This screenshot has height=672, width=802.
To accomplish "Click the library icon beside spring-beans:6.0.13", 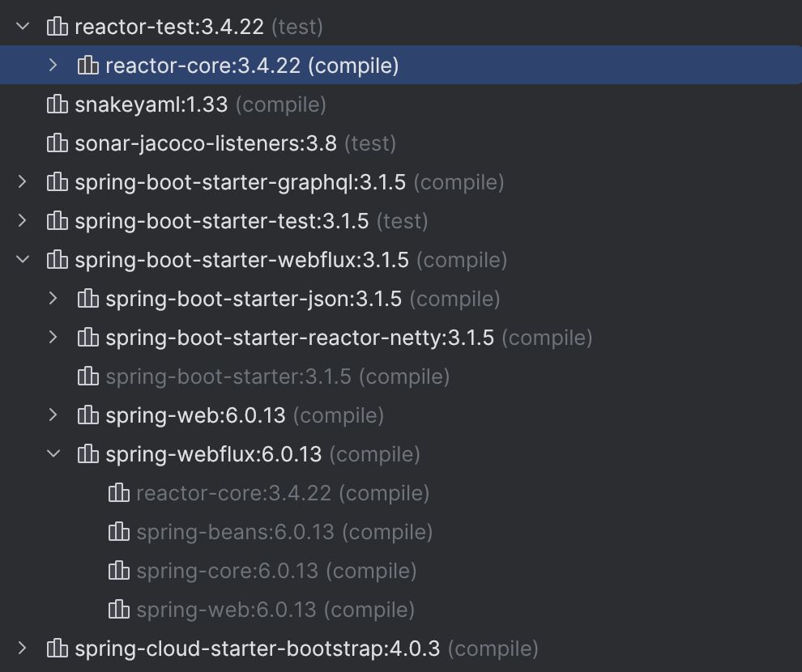I will 118,532.
